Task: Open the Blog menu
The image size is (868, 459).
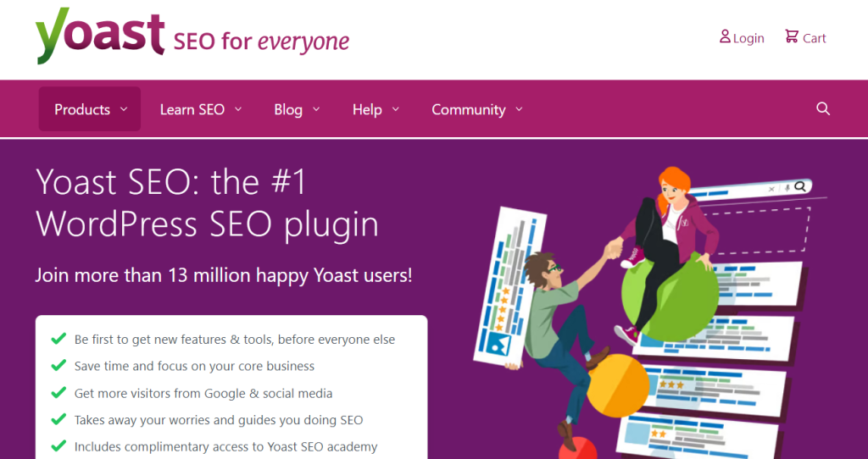Action: tap(297, 109)
